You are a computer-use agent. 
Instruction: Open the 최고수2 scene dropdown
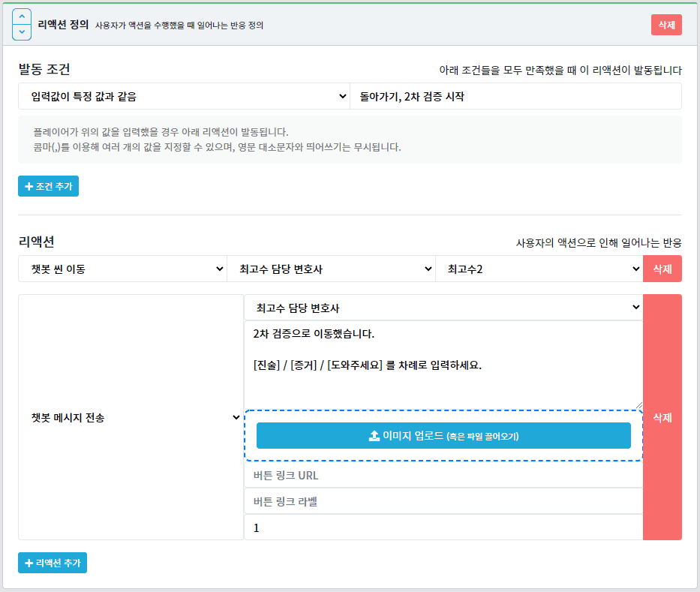coord(539,269)
